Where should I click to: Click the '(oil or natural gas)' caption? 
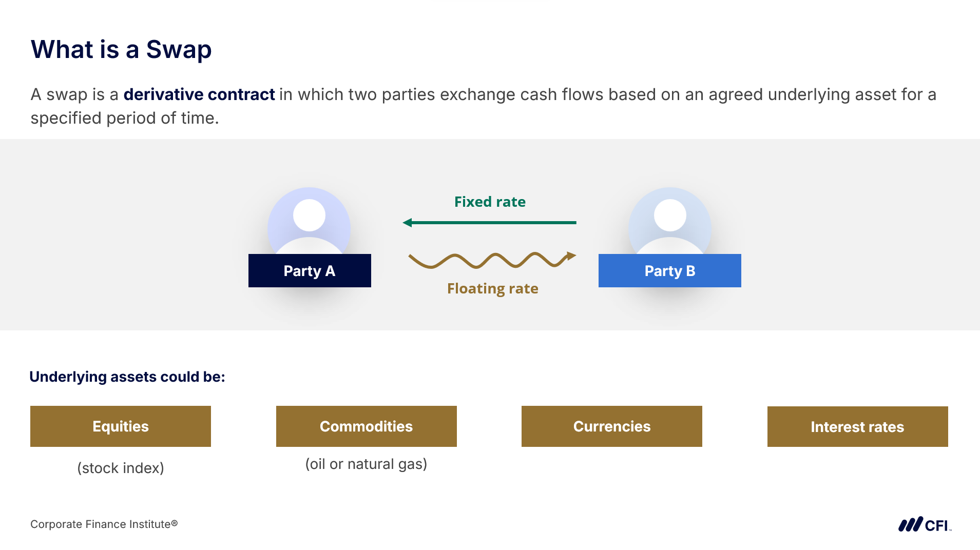pos(366,464)
